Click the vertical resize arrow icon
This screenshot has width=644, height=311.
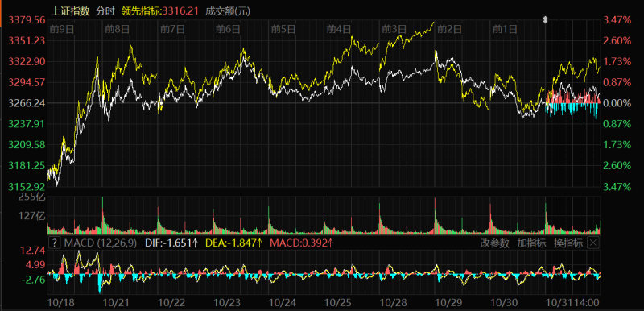(x=546, y=19)
